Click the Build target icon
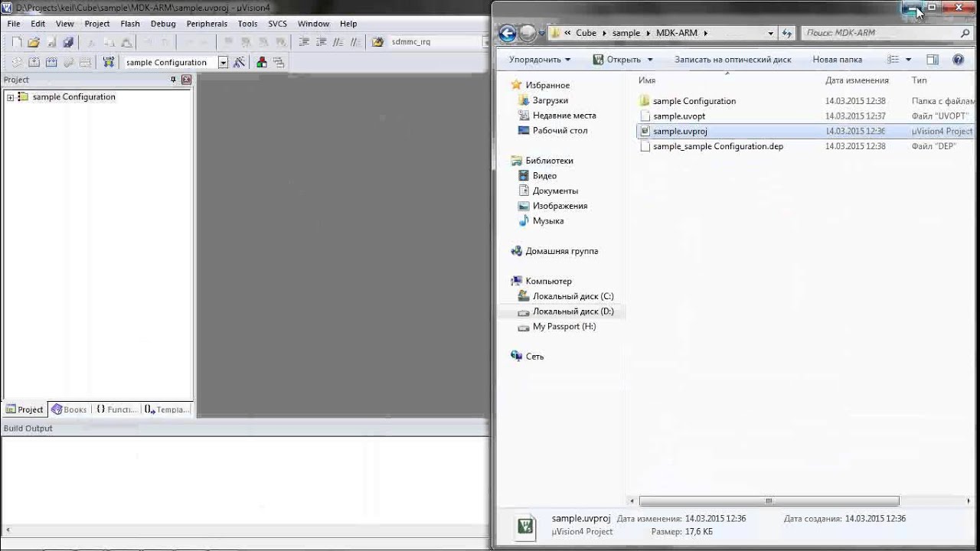The height and width of the screenshot is (551, 980). point(34,63)
